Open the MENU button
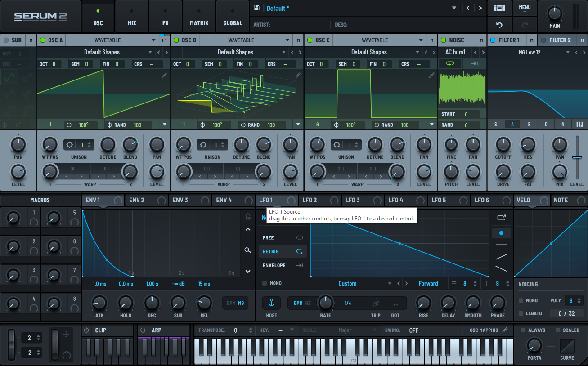 click(x=525, y=8)
